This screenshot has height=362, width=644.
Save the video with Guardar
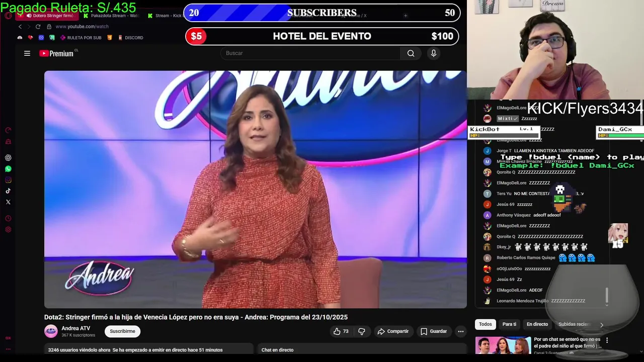click(433, 331)
